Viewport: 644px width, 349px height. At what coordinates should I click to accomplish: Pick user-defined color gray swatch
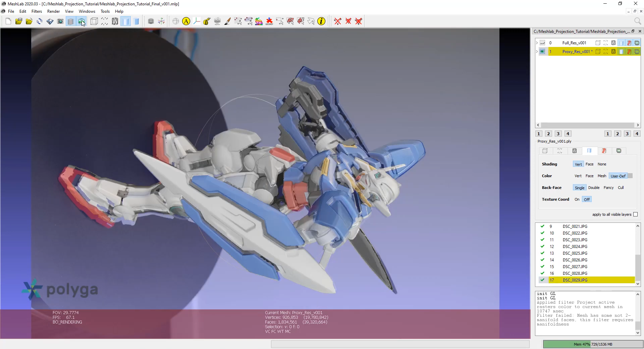[x=630, y=176]
